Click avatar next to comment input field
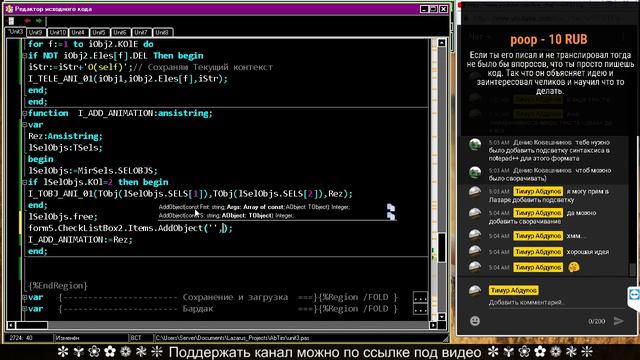The width and height of the screenshot is (640, 360). pos(475,291)
